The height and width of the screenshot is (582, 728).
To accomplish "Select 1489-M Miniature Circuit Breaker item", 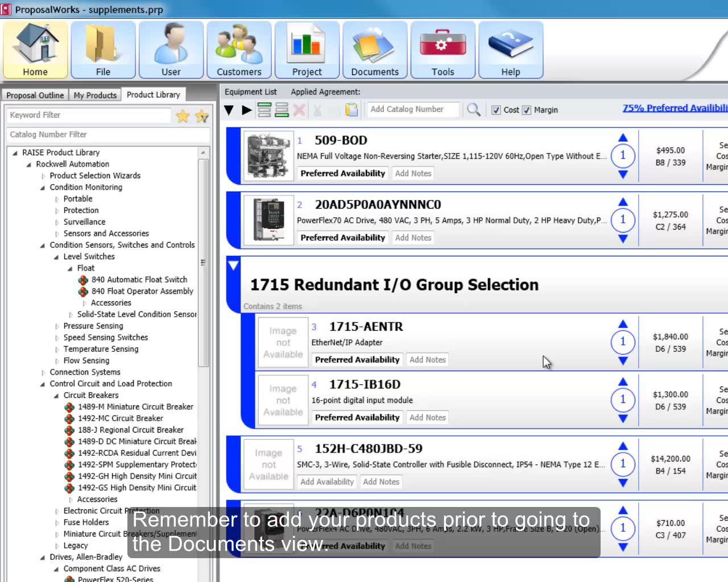I will click(135, 407).
